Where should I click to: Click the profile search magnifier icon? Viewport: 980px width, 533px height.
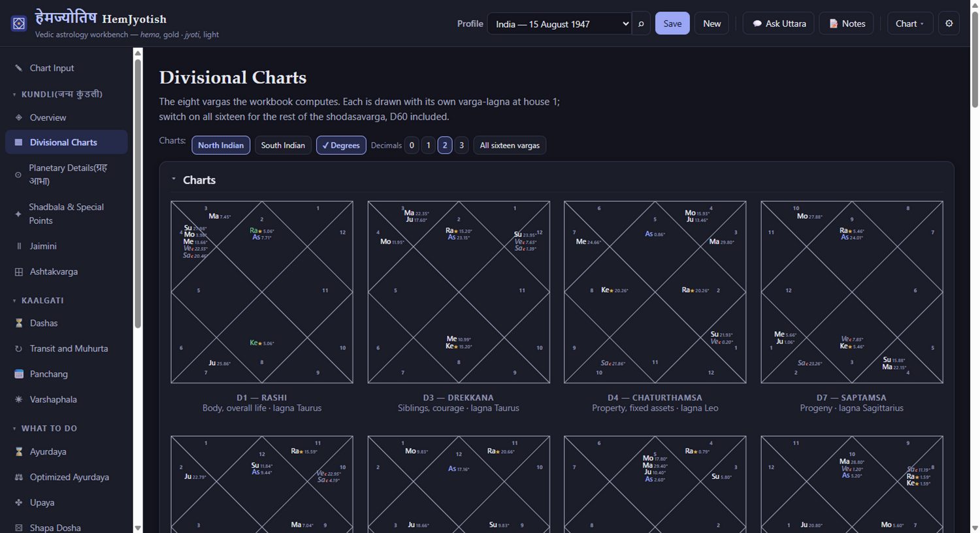click(641, 24)
